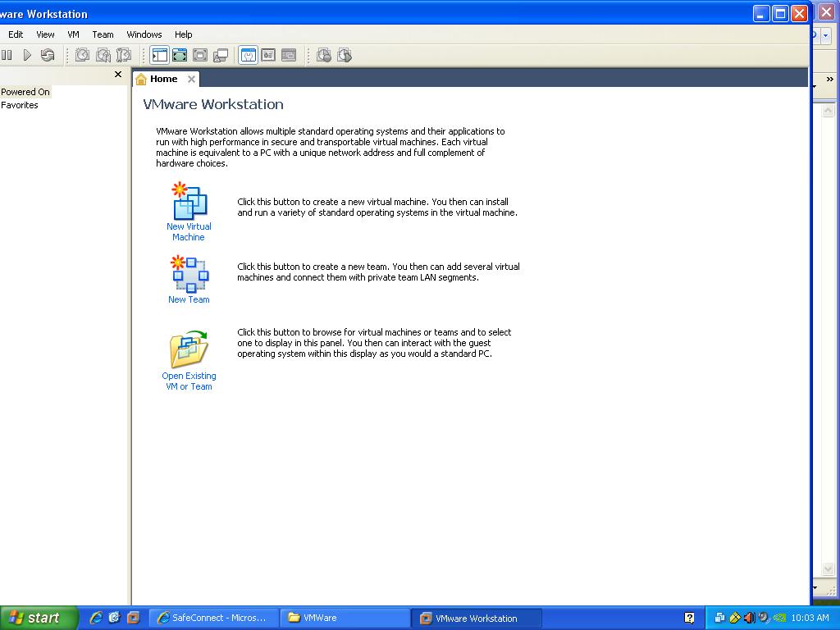Toggle the Show Sidebar toolbar icon

click(160, 55)
